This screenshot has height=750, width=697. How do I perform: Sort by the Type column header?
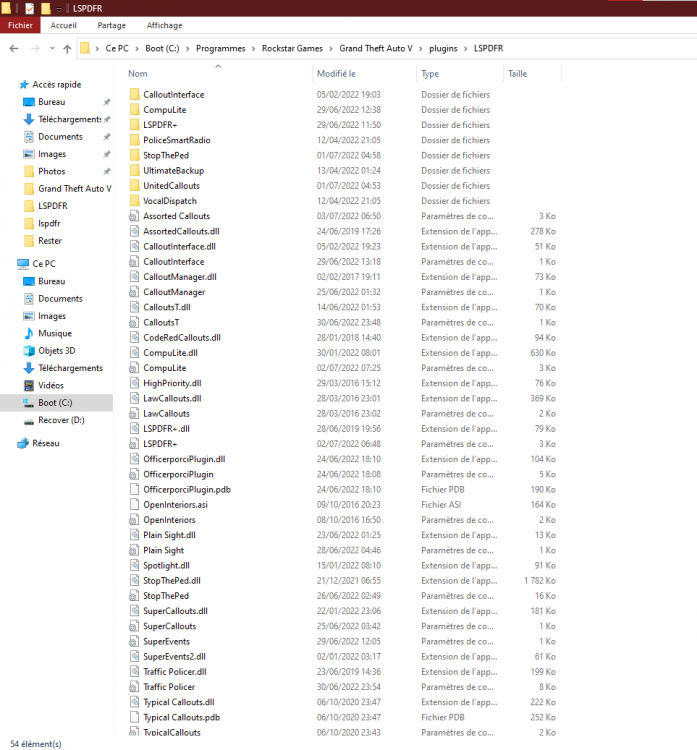[430, 74]
